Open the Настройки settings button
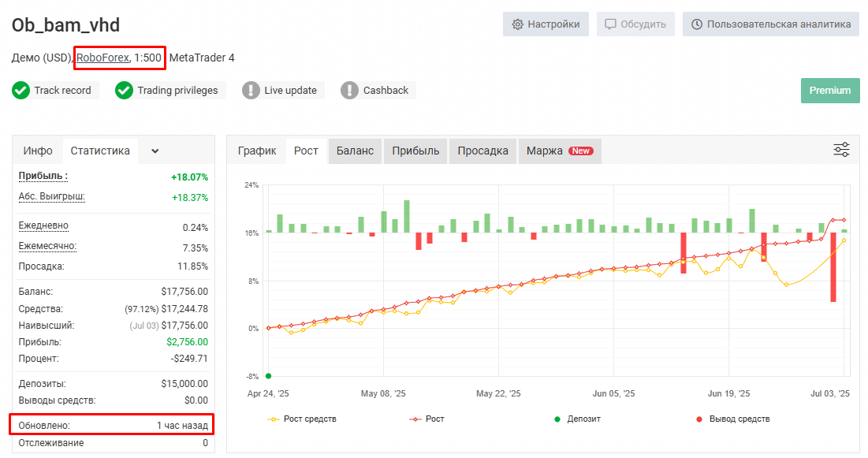This screenshot has height=458, width=868. point(546,24)
